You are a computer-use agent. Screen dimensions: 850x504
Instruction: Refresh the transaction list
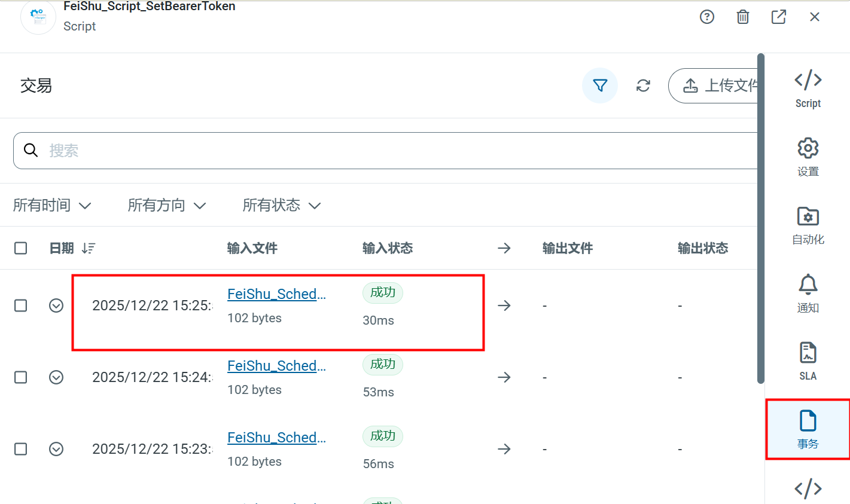643,85
